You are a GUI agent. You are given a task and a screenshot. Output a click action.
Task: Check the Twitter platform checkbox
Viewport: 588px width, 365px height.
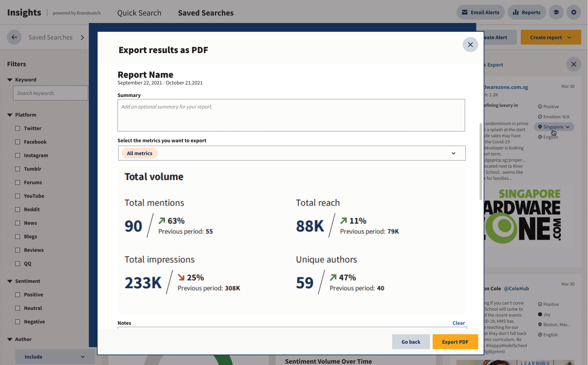(x=18, y=128)
